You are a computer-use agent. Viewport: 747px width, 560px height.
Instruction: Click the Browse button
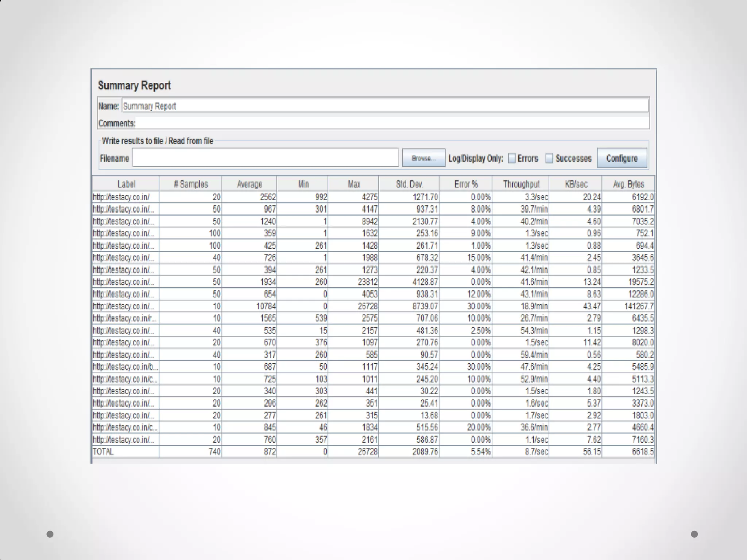point(423,158)
